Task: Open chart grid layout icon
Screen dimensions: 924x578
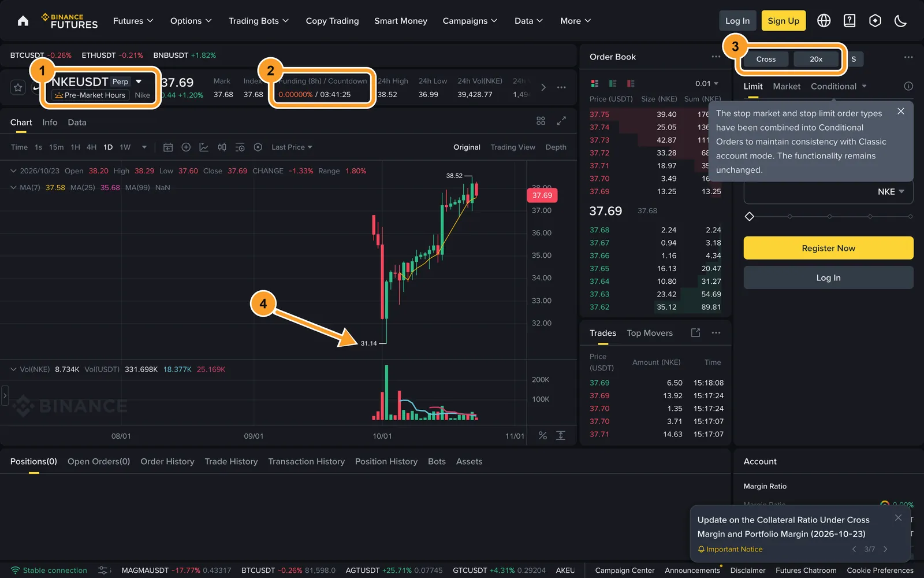Action: (541, 121)
